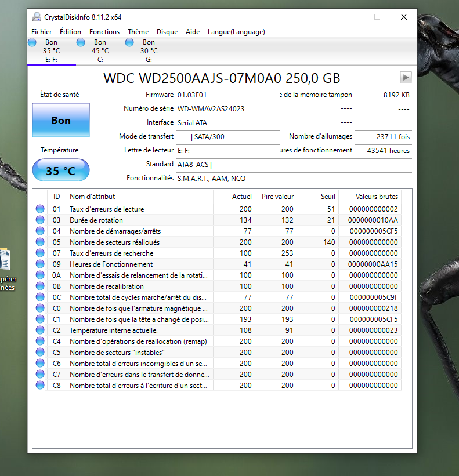The height and width of the screenshot is (476, 459).
Task: Click status icon for attribute 05
Action: click(x=40, y=242)
